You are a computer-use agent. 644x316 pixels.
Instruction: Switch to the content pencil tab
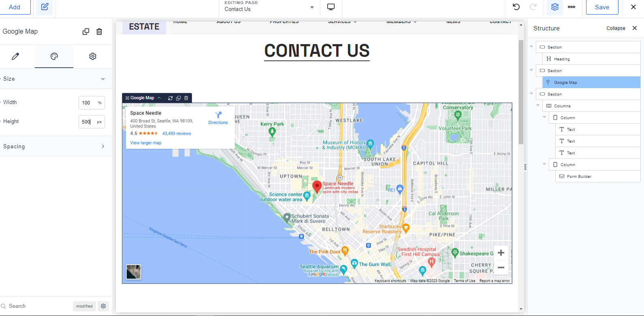(15, 56)
